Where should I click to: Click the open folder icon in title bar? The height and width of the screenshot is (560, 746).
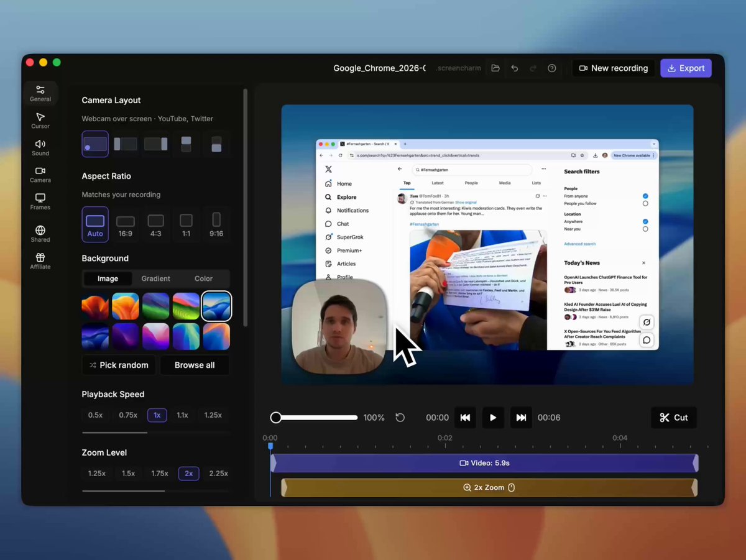(x=495, y=68)
